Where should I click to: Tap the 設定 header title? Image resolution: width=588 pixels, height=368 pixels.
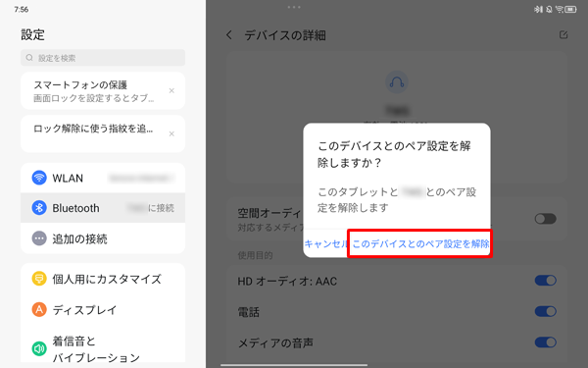pyautogui.click(x=32, y=35)
